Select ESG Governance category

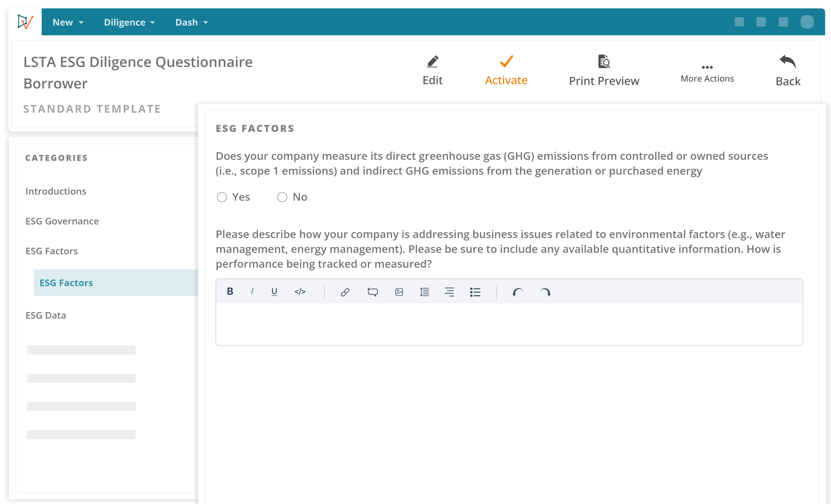[62, 221]
